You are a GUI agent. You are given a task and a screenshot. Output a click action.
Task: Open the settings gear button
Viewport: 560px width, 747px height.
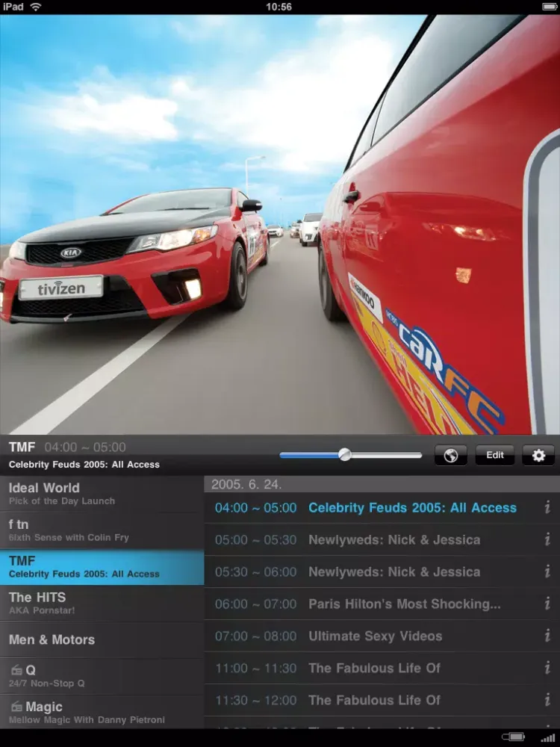tap(538, 455)
